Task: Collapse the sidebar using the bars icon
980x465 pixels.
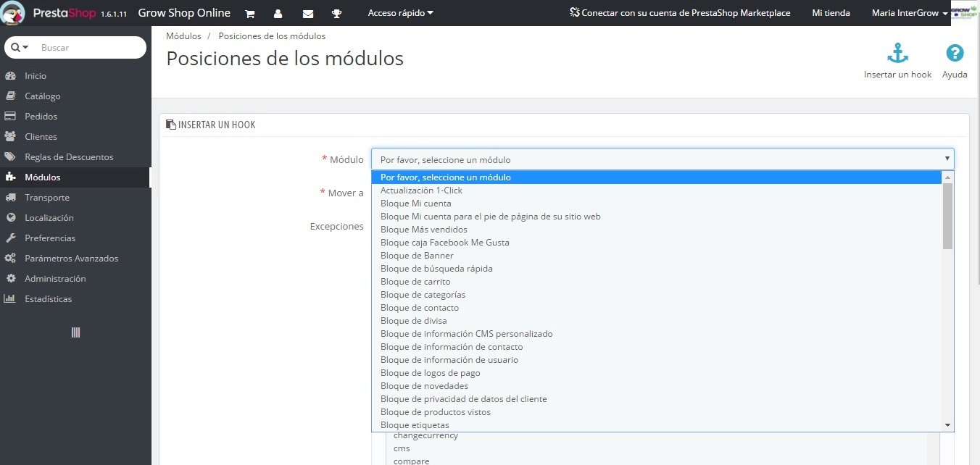Action: coord(75,332)
